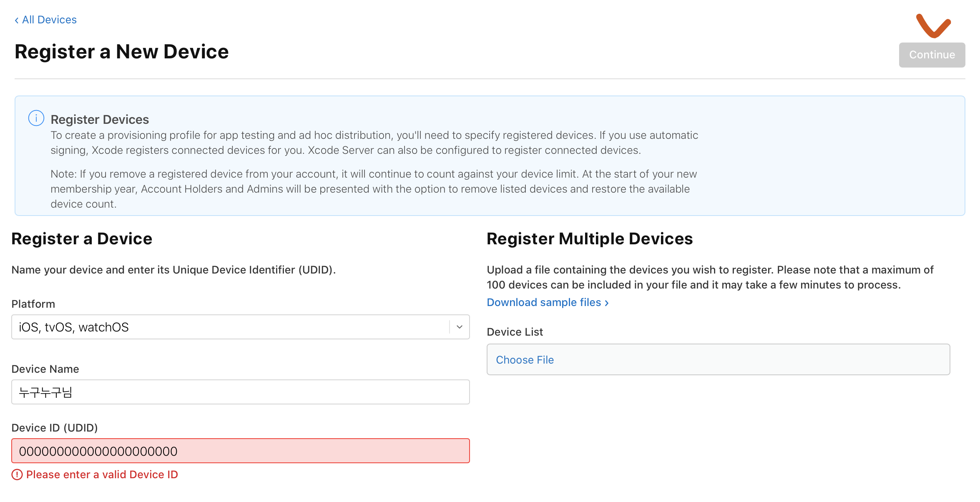The image size is (980, 502).
Task: Click the red Device ID (UDID) field
Action: tap(240, 451)
